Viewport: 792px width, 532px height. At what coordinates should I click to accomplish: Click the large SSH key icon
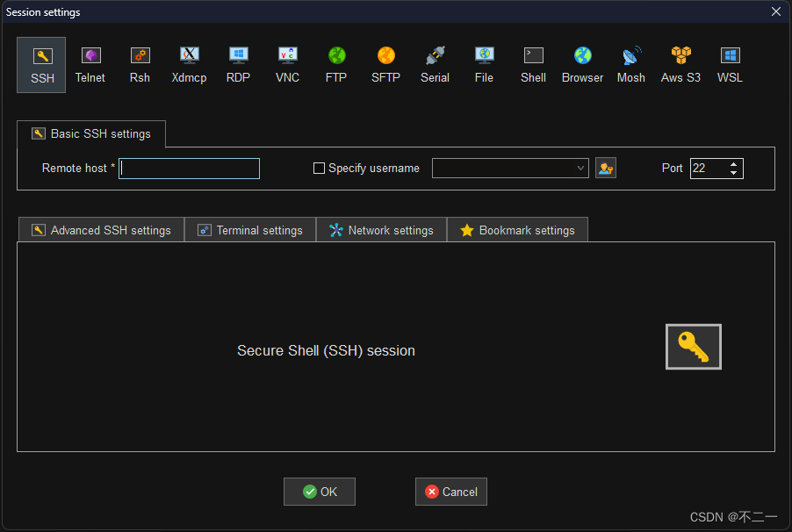pyautogui.click(x=693, y=346)
